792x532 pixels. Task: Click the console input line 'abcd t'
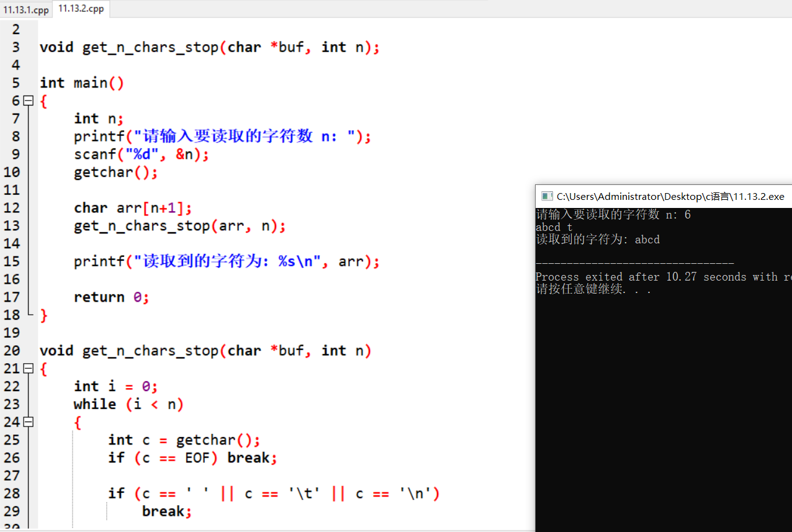click(554, 227)
